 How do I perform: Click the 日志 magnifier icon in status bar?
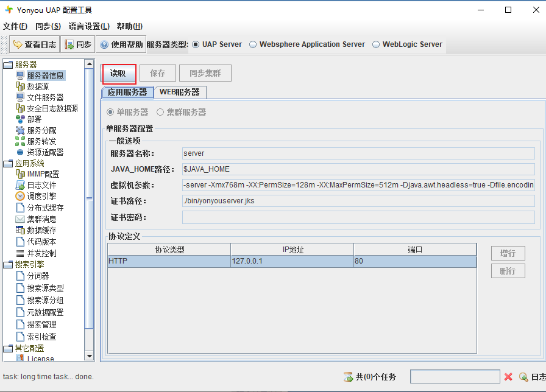(523, 377)
